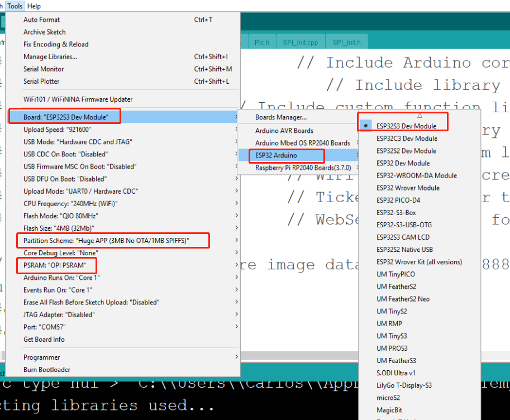Image resolution: width=510 pixels, height=420 pixels.
Task: Expand JTAG Adapter Disabled submenu
Action: 123,314
